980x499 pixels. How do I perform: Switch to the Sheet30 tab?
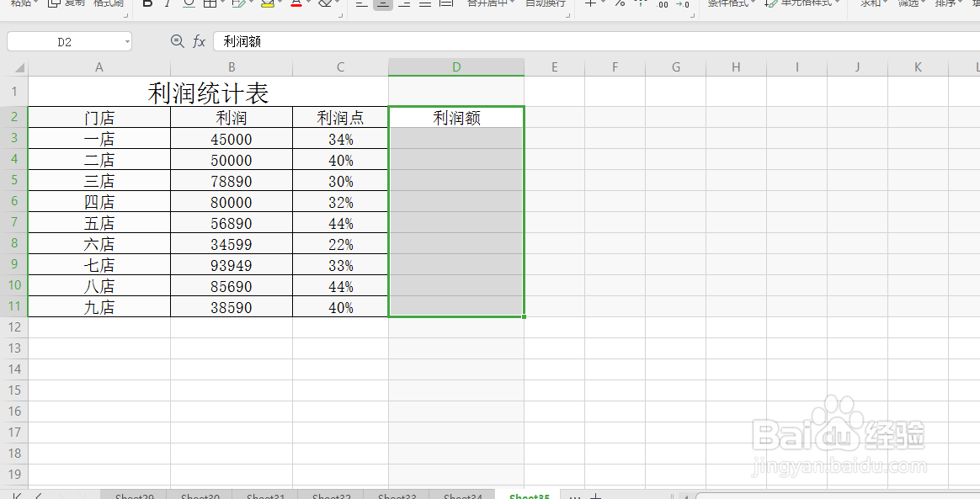tap(200, 496)
